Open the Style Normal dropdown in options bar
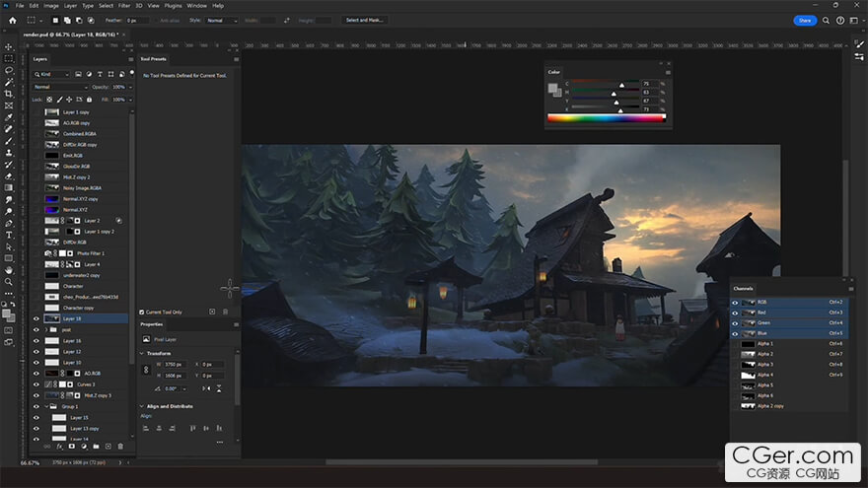 [x=221, y=21]
